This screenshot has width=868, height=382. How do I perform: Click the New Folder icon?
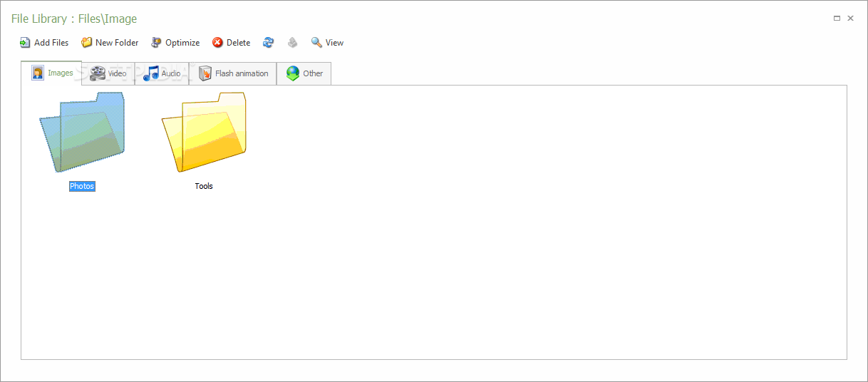(x=86, y=43)
